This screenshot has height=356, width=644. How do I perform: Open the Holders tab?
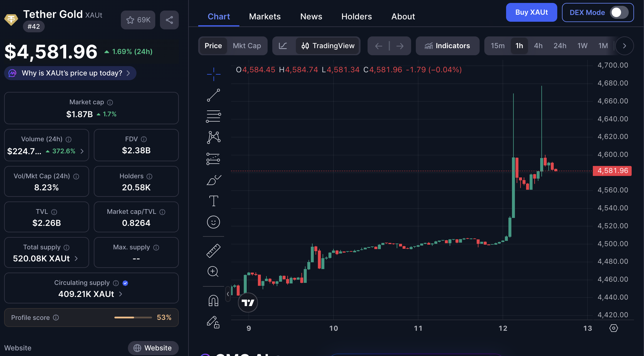click(x=356, y=16)
